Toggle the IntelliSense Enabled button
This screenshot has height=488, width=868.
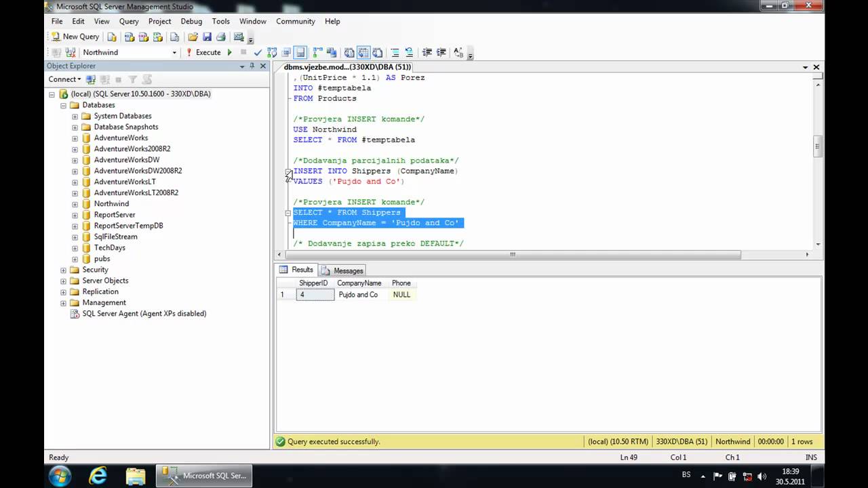pos(300,52)
